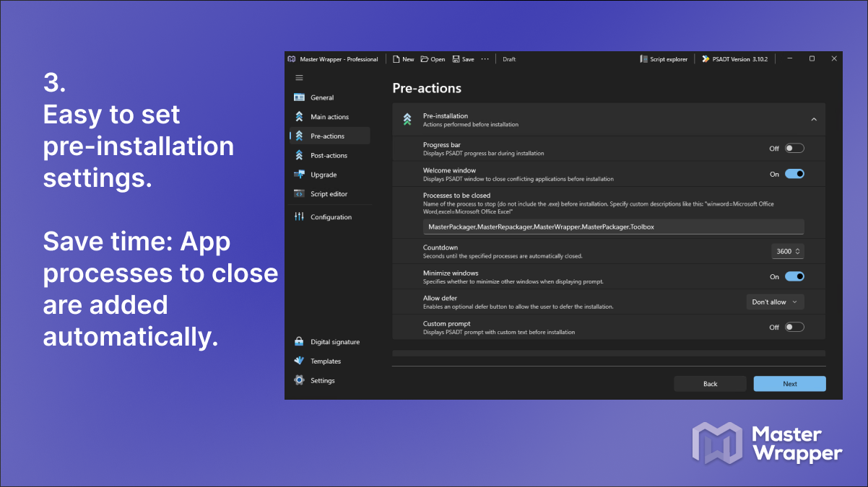Screen dimensions: 868x487
Task: Open the hamburger navigation menu
Action: click(299, 78)
